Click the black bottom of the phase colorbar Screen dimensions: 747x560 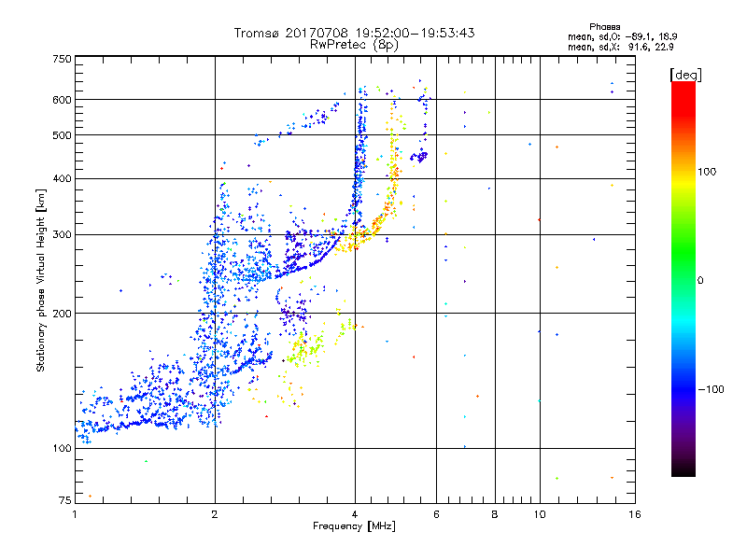pos(684,471)
